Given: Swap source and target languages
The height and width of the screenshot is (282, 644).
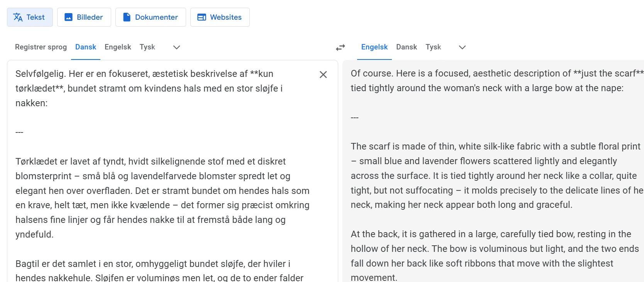Looking at the screenshot, I should tap(340, 47).
